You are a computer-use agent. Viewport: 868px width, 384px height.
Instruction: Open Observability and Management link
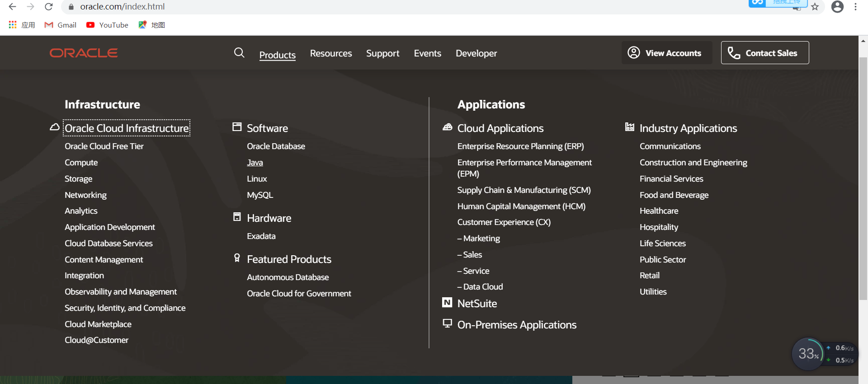(121, 292)
